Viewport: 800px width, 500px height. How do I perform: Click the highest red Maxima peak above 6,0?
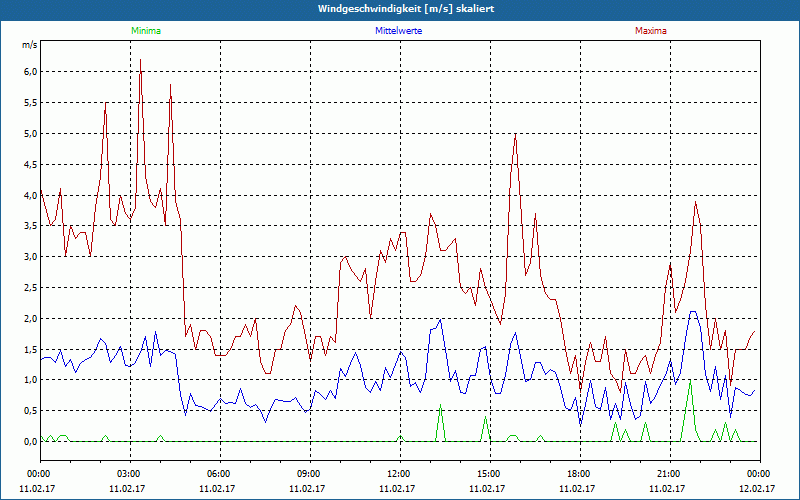[x=140, y=60]
